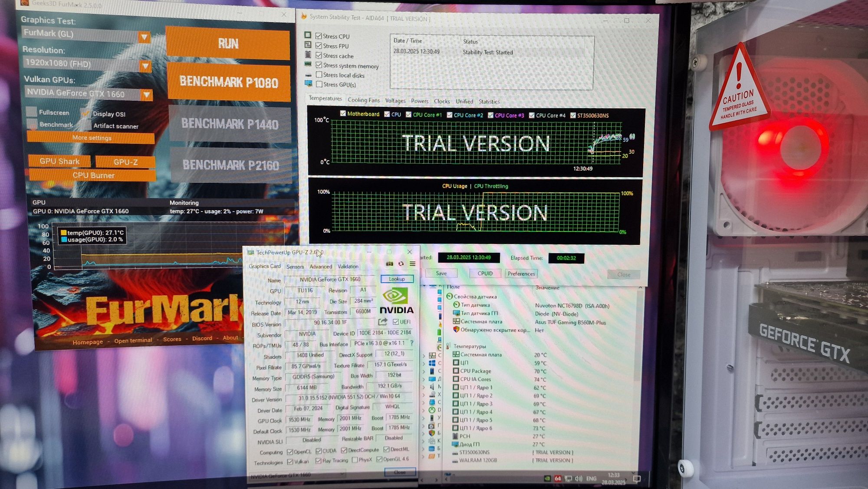This screenshot has height=489, width=868.
Task: Open the Advanced tab in GPU-Z
Action: [321, 267]
